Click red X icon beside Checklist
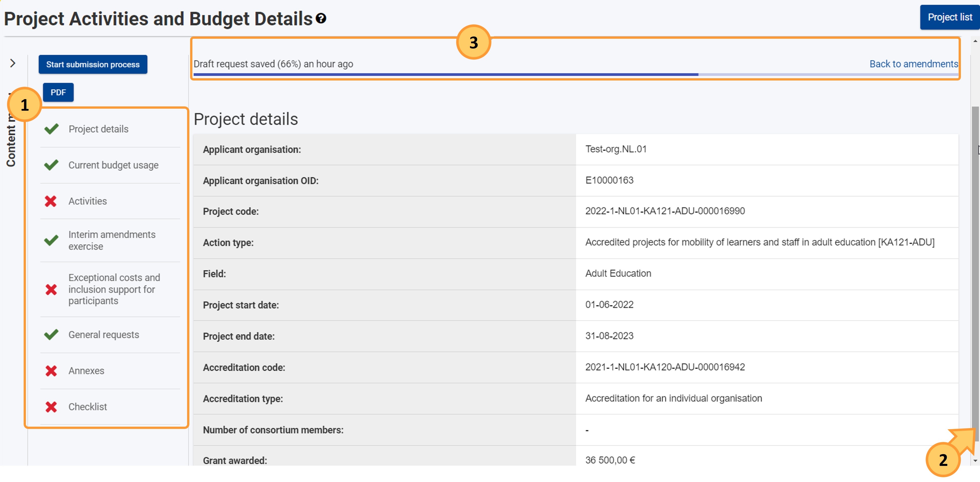 point(51,407)
